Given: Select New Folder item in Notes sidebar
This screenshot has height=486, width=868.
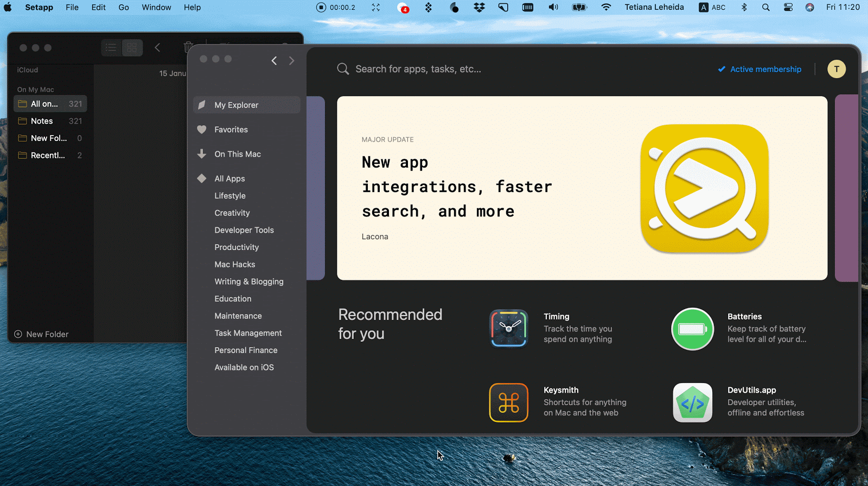Looking at the screenshot, I should [x=50, y=138].
